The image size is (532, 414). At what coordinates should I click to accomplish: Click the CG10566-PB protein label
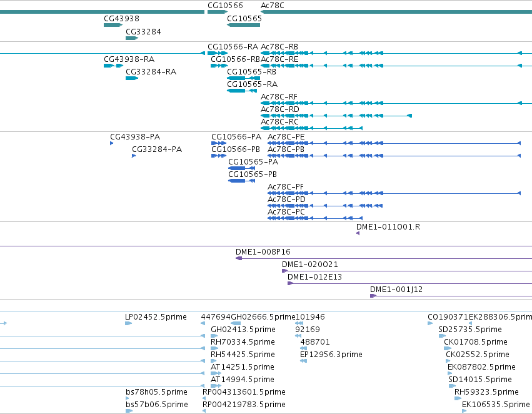click(x=236, y=149)
